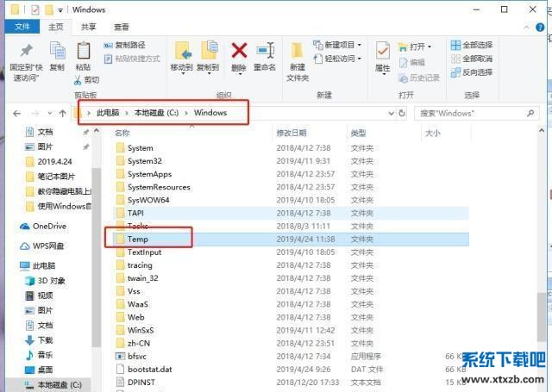Click the Pin to Quick Access icon
The width and height of the screenshot is (552, 392).
point(26,51)
